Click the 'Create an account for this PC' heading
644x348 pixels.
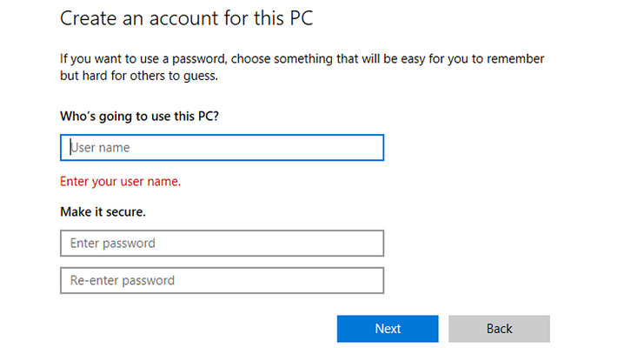click(x=187, y=18)
